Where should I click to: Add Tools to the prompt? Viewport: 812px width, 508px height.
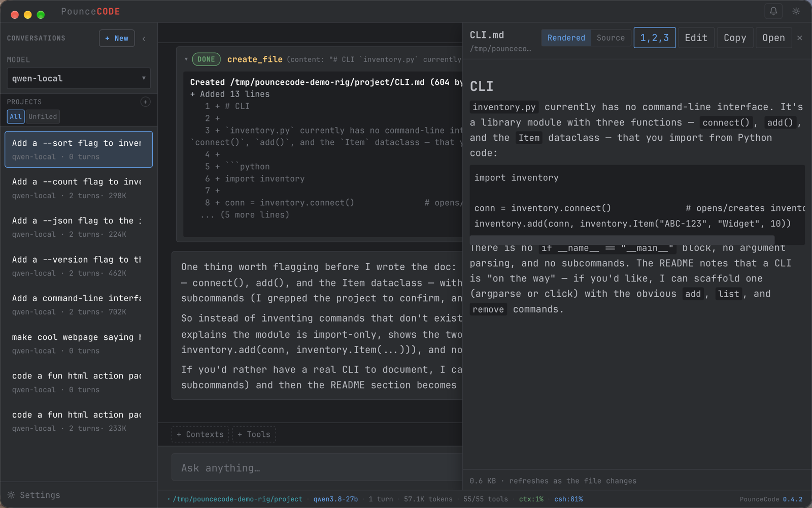[254, 434]
